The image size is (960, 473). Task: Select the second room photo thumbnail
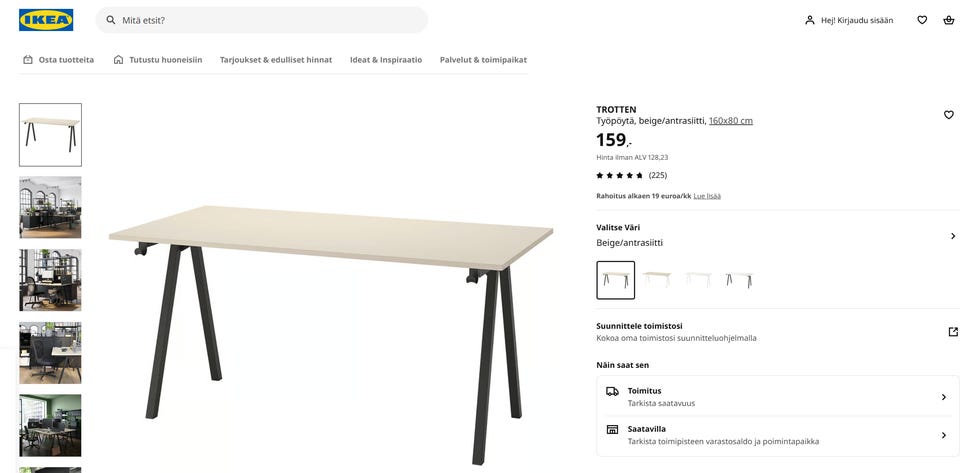point(50,280)
